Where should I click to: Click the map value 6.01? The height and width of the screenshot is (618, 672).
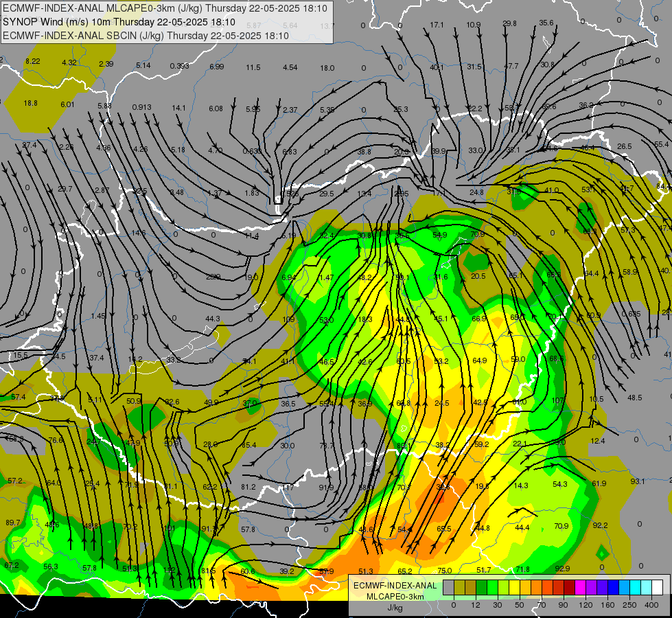point(67,104)
